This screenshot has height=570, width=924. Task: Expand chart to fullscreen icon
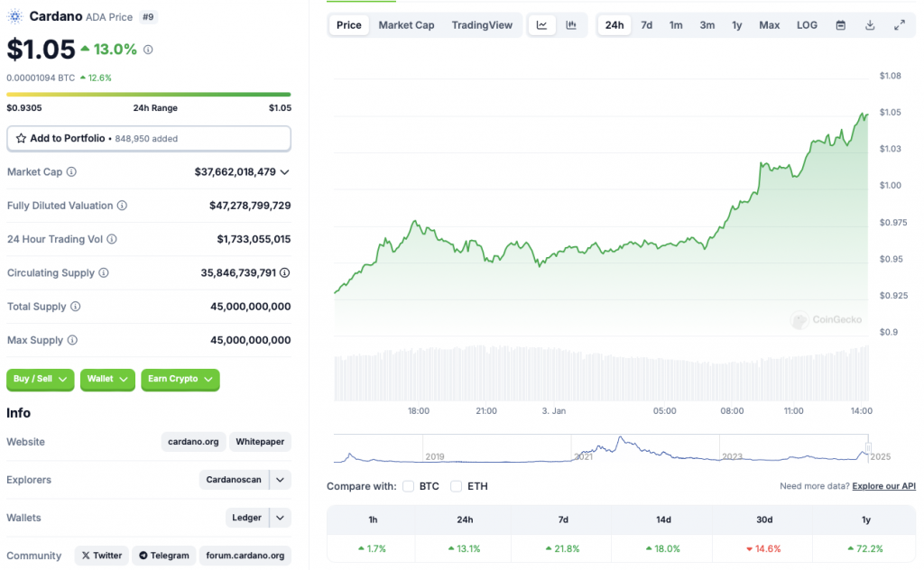click(900, 24)
